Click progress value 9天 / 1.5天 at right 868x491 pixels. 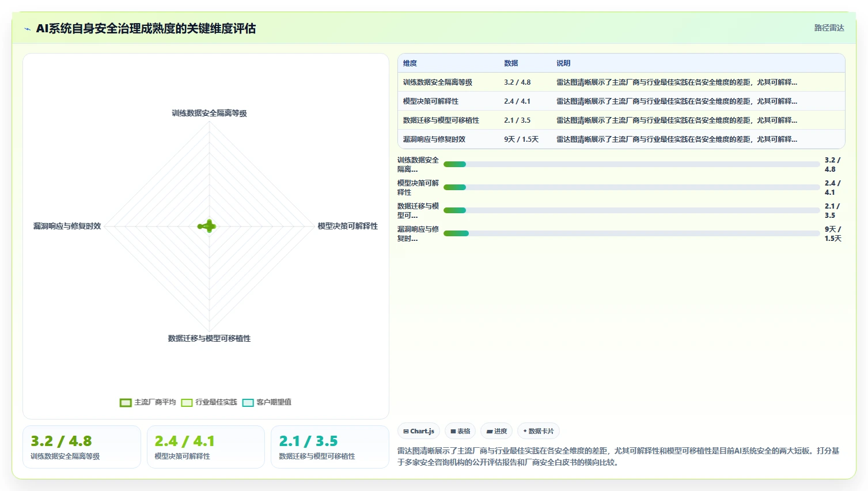(833, 233)
